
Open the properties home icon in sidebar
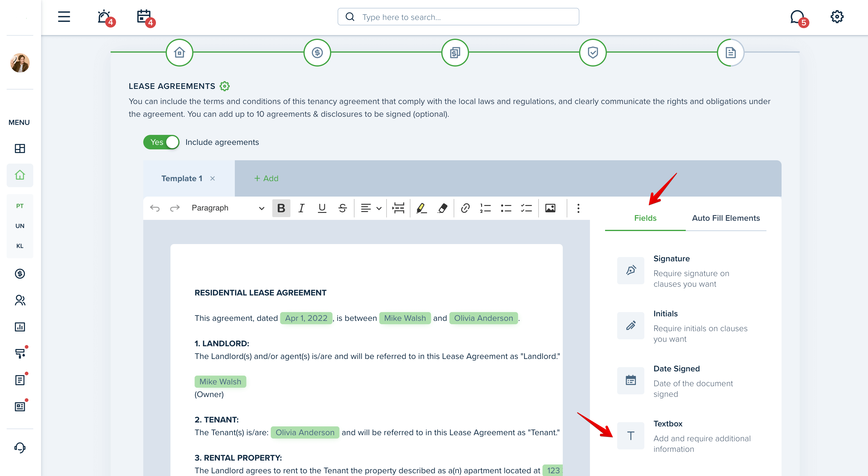click(x=20, y=175)
